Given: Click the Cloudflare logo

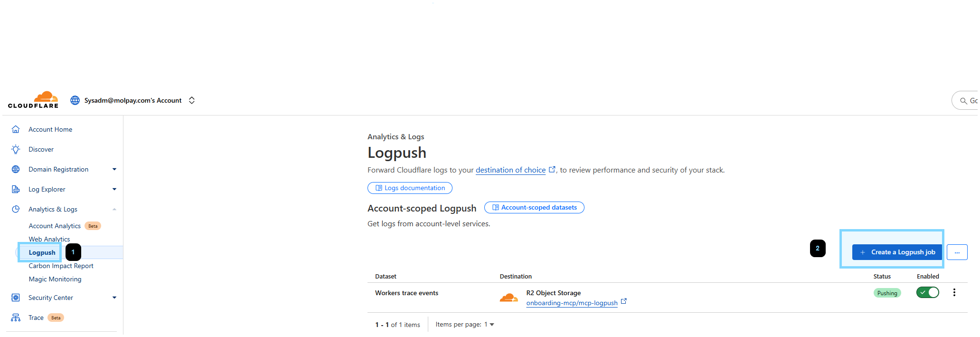Looking at the screenshot, I should click(x=33, y=100).
